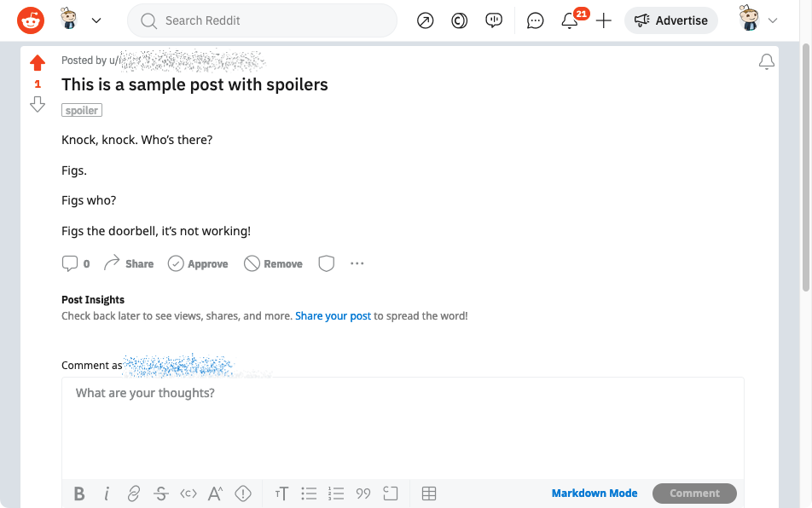Expand the three-dot more options menu
This screenshot has height=508, width=812.
click(357, 263)
